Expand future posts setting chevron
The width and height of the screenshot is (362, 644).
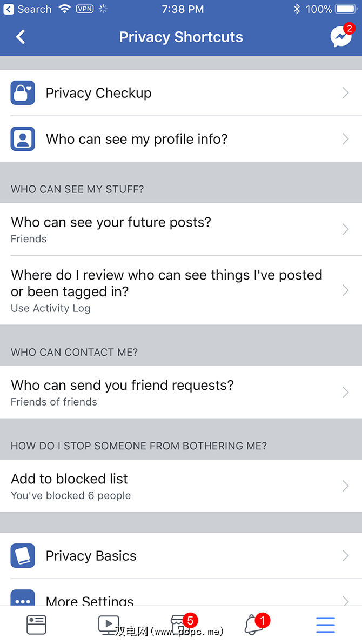click(346, 230)
